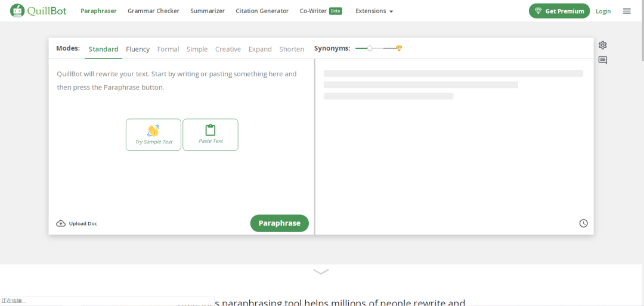Image resolution: width=644 pixels, height=306 pixels.
Task: Choose the Creative mode
Action: pyautogui.click(x=228, y=49)
